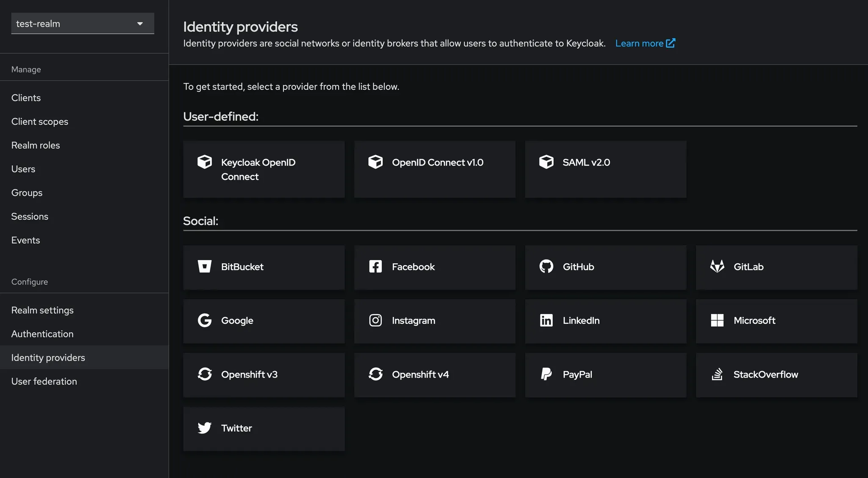Screen dimensions: 868x478
Task: Select Identity providers in the sidebar
Action: click(x=84, y=358)
